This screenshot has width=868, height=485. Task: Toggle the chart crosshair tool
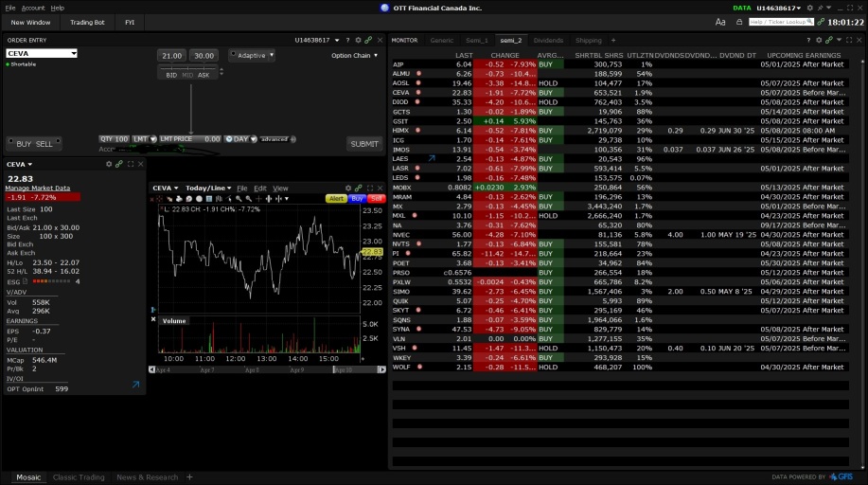[258, 198]
